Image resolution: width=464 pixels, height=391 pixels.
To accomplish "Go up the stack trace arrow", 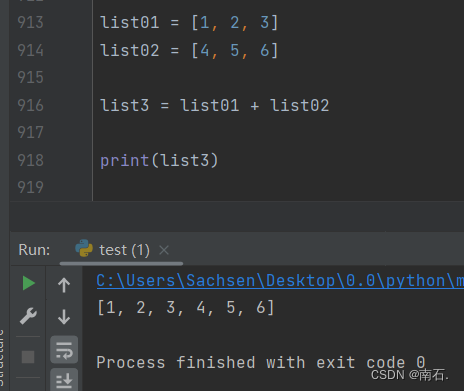I will pyautogui.click(x=64, y=285).
